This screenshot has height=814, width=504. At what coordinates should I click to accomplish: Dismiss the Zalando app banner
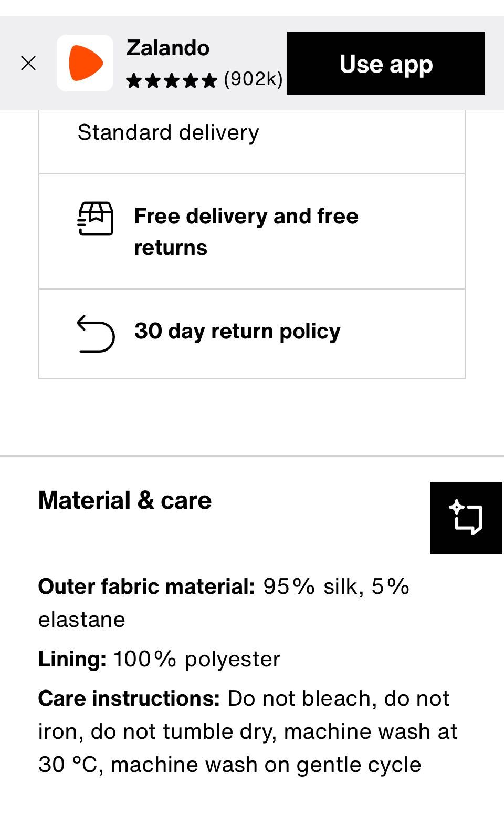coord(28,64)
